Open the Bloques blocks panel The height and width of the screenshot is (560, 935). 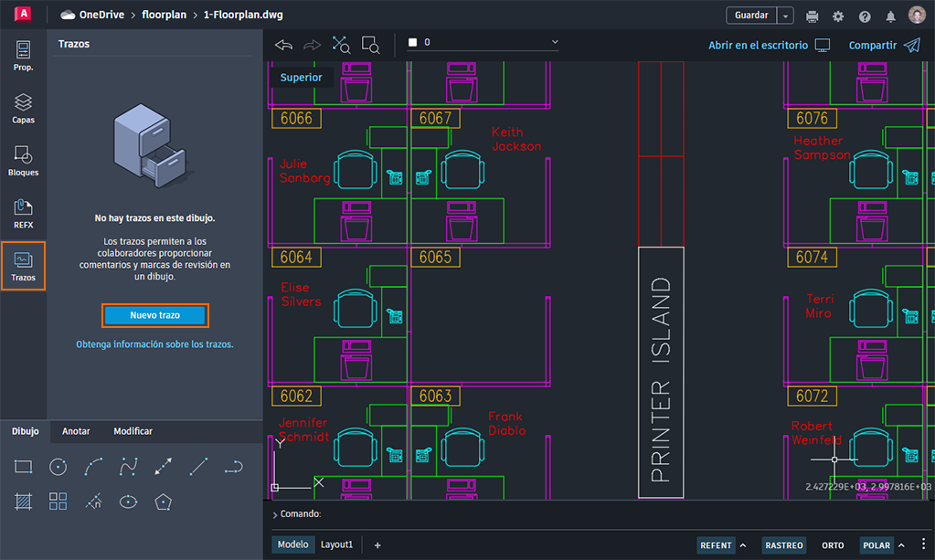tap(23, 161)
